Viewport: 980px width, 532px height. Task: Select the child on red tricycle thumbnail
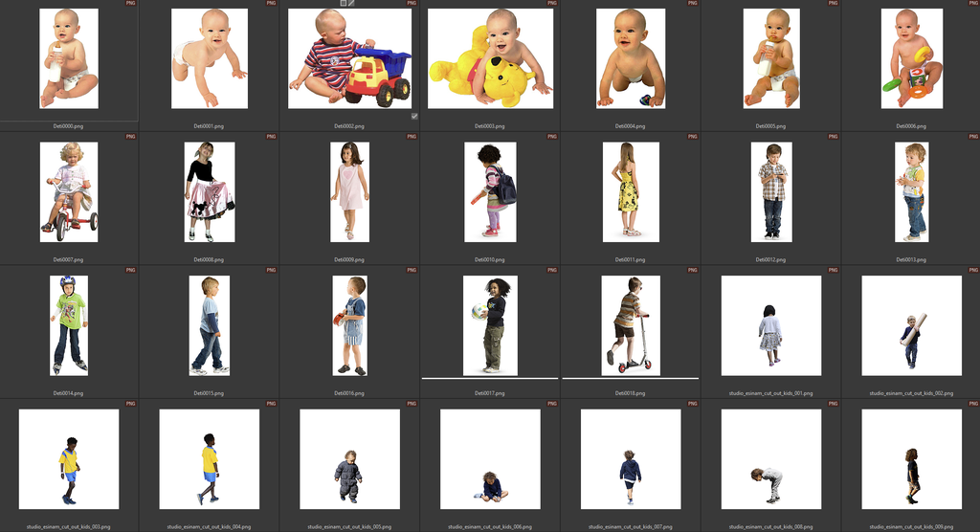pyautogui.click(x=69, y=191)
